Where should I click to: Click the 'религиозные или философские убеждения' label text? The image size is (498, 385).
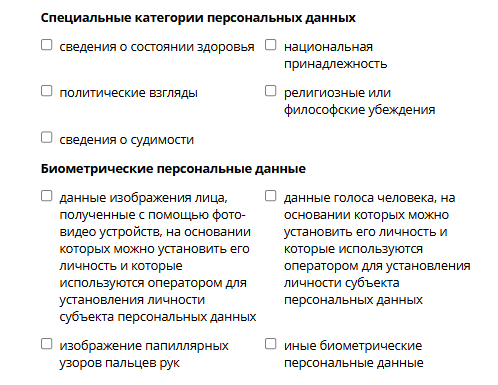coord(359,101)
